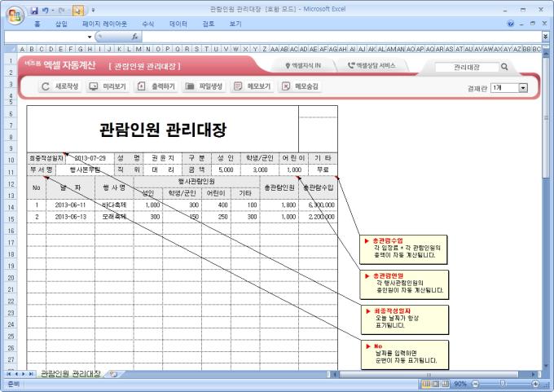Select the 5,000 adult price cell
The width and height of the screenshot is (554, 392).
pos(226,170)
